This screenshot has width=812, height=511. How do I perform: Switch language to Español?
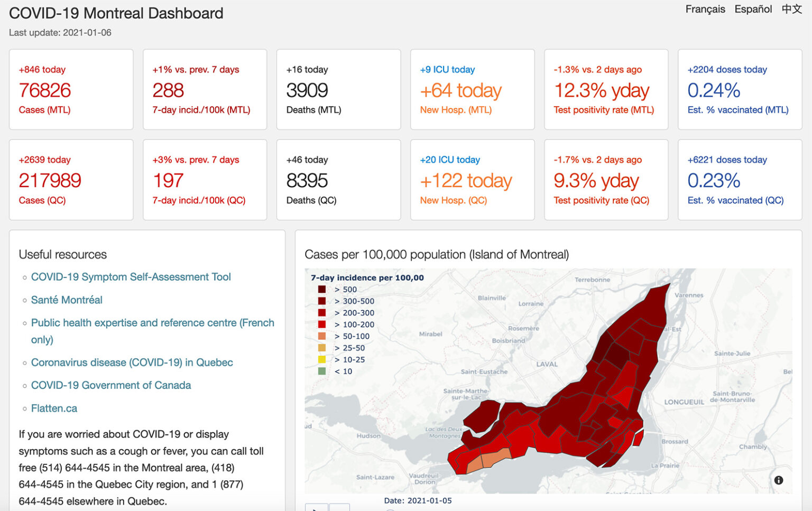(x=753, y=10)
